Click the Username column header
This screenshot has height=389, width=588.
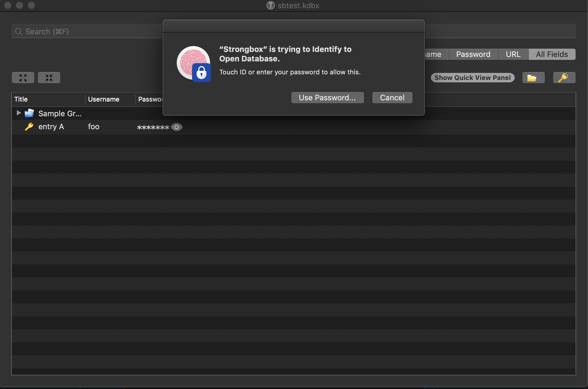[x=103, y=99]
